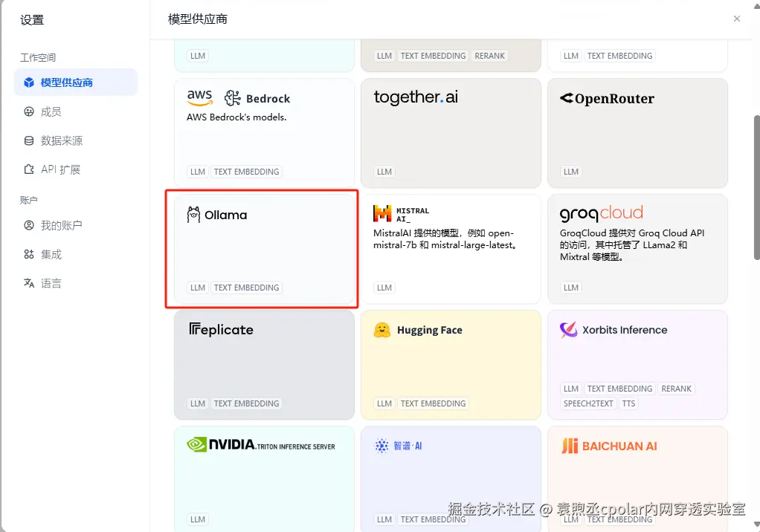Open the 数据来源 settings section
Screen dimensions: 760x532
[76, 141]
